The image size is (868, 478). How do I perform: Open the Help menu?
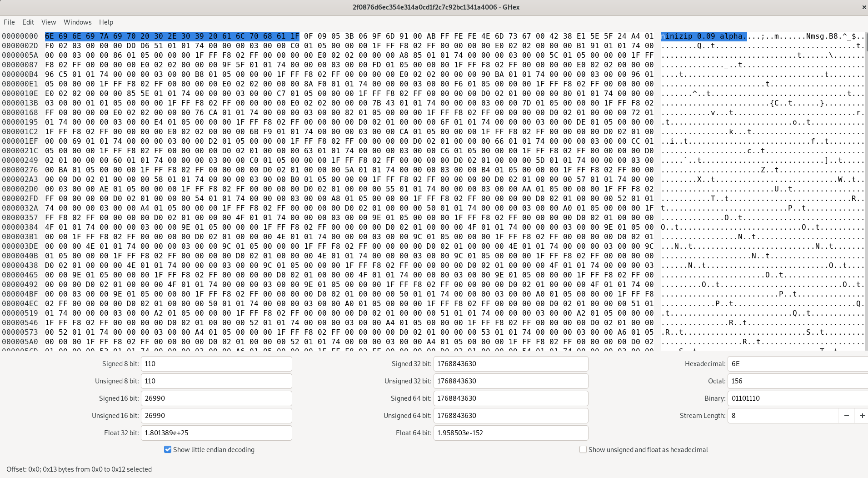(106, 22)
